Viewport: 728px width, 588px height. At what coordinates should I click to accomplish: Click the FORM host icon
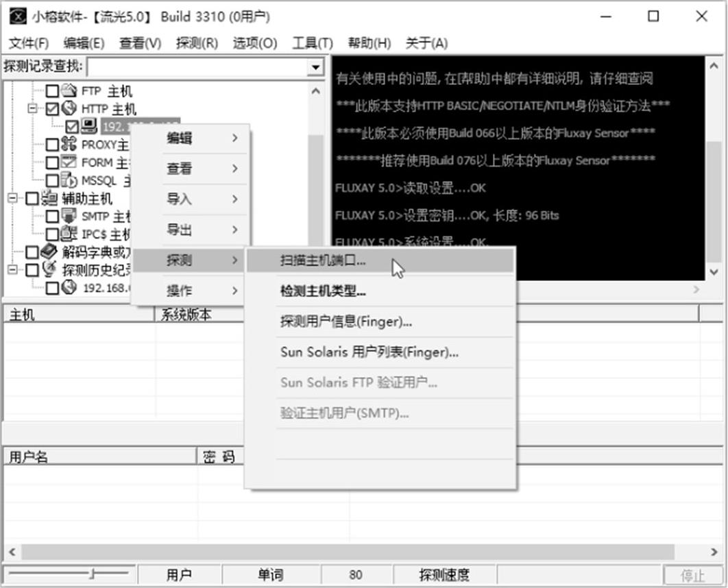point(69,162)
